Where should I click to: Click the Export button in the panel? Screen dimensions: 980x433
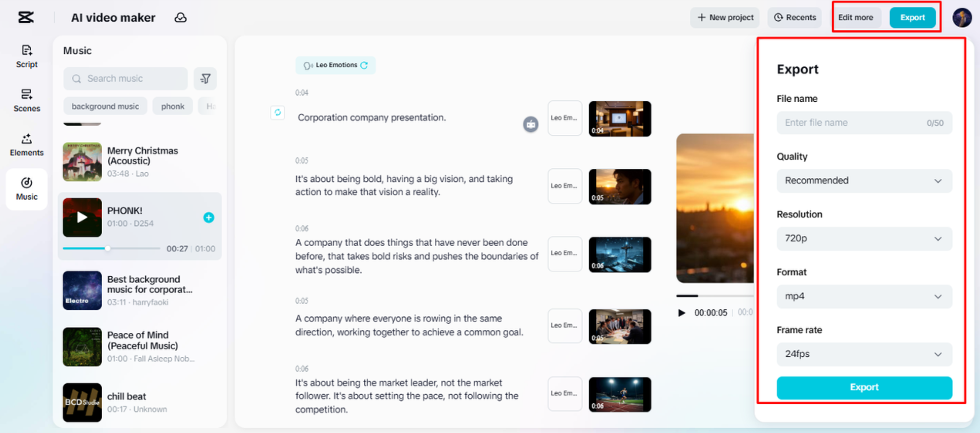864,388
